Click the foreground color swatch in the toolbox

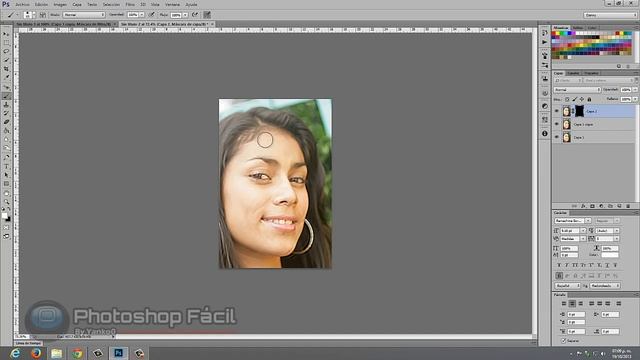pyautogui.click(x=4, y=216)
